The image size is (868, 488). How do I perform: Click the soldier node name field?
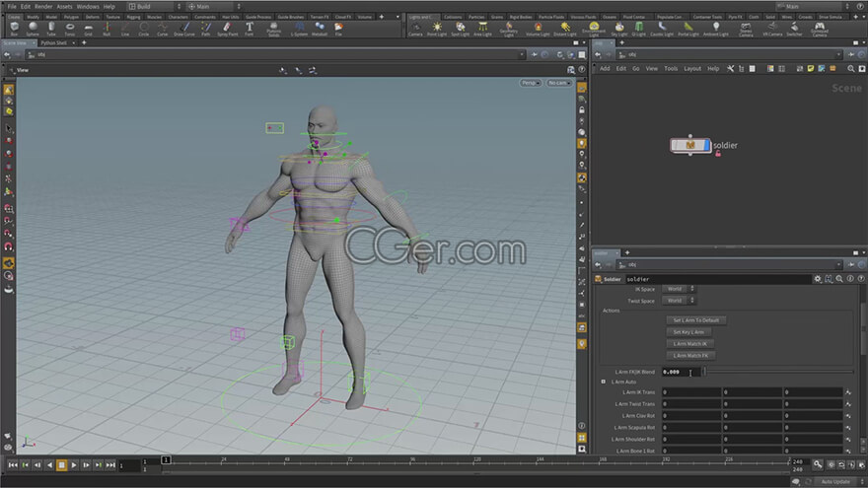pos(717,279)
